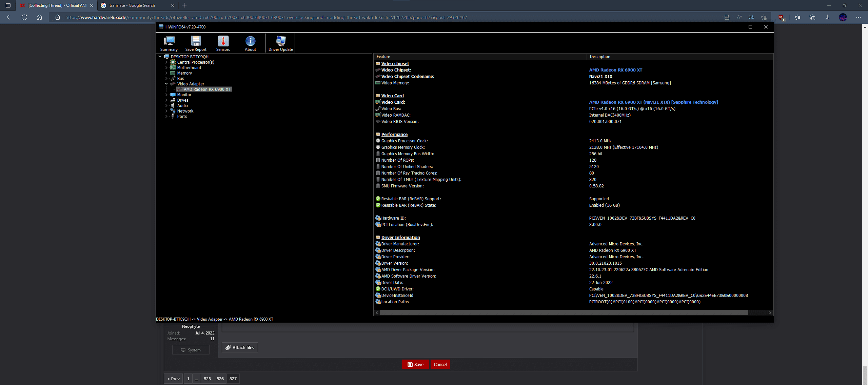Screen dimensions: 868x385
Task: Expand the Memory node
Action: (166, 73)
